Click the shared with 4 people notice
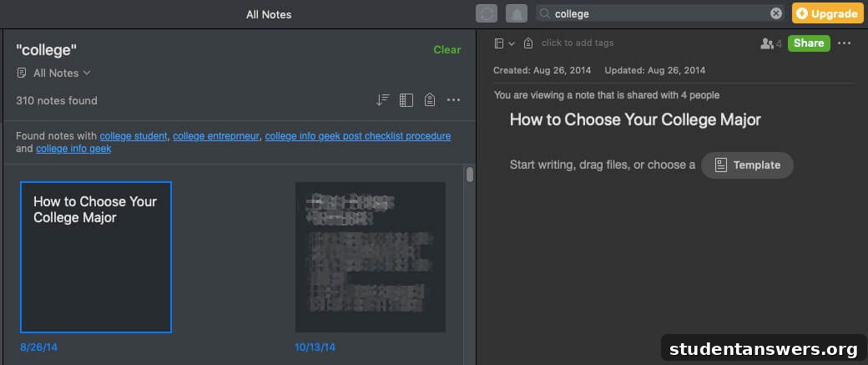The image size is (868, 365). pyautogui.click(x=607, y=95)
